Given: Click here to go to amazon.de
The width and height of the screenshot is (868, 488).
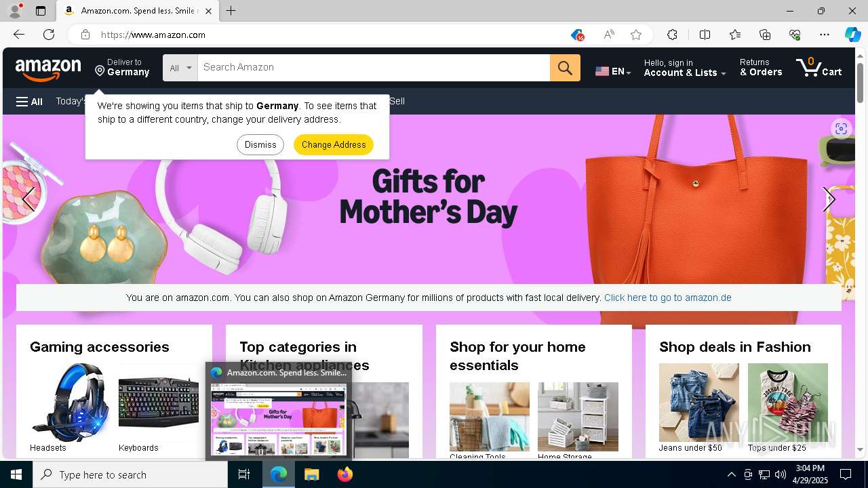Looking at the screenshot, I should coord(667,298).
